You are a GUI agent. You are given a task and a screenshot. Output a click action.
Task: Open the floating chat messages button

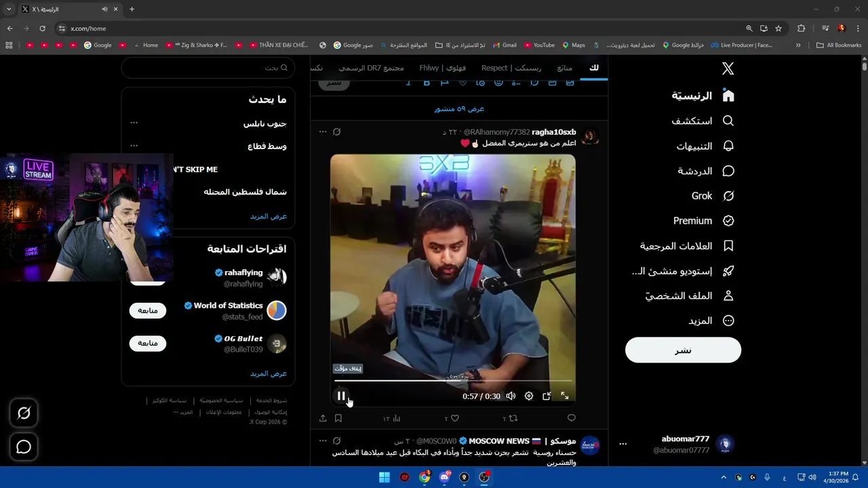pos(24,447)
